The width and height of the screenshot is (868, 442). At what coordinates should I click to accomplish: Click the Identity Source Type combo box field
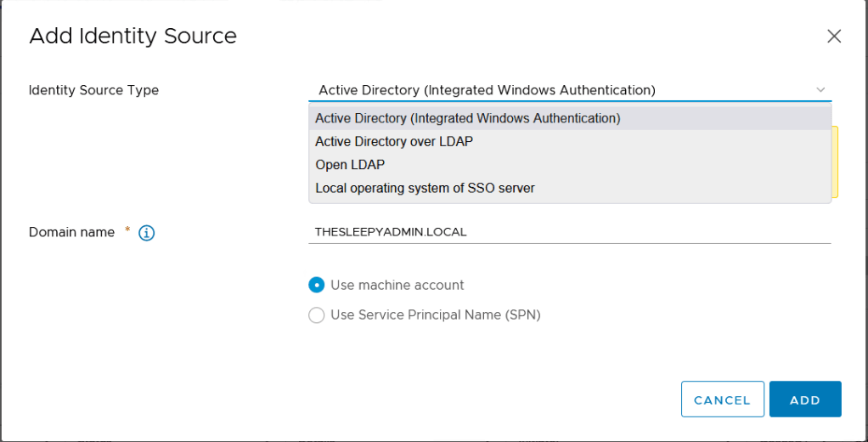click(x=561, y=90)
